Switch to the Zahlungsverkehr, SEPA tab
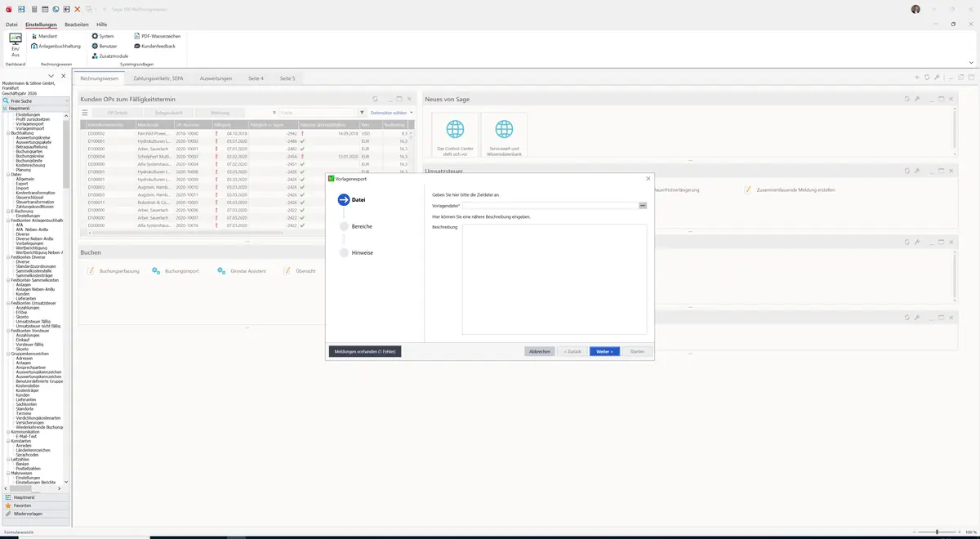 [158, 78]
